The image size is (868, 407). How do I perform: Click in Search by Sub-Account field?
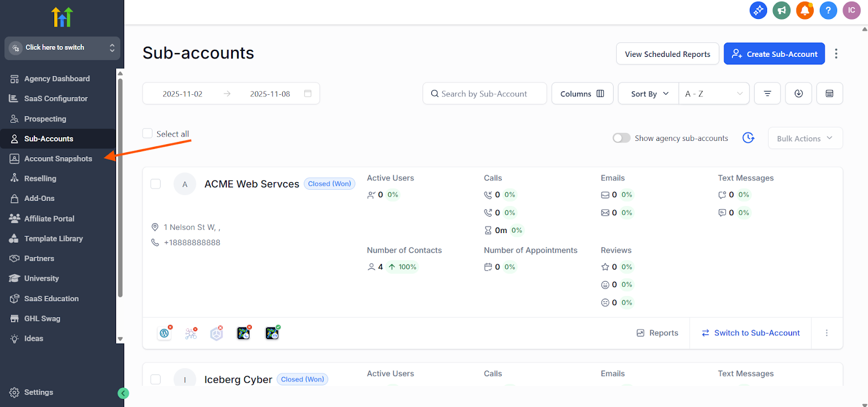pos(484,94)
